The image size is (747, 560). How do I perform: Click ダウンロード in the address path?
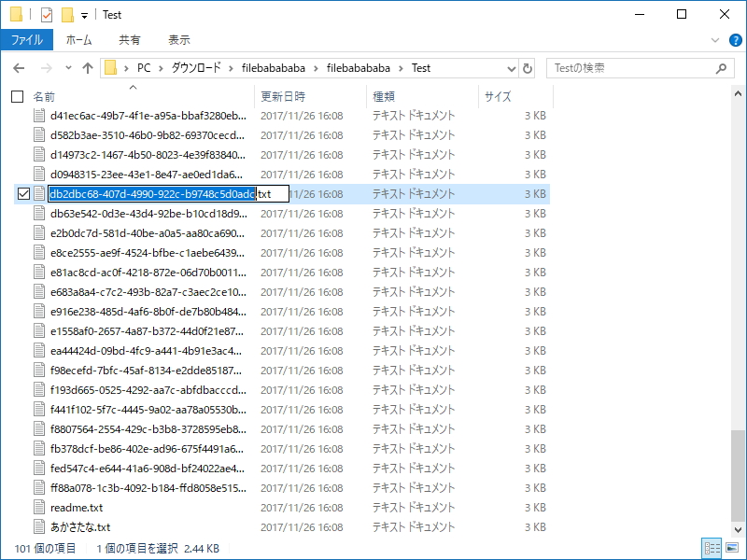(x=196, y=68)
